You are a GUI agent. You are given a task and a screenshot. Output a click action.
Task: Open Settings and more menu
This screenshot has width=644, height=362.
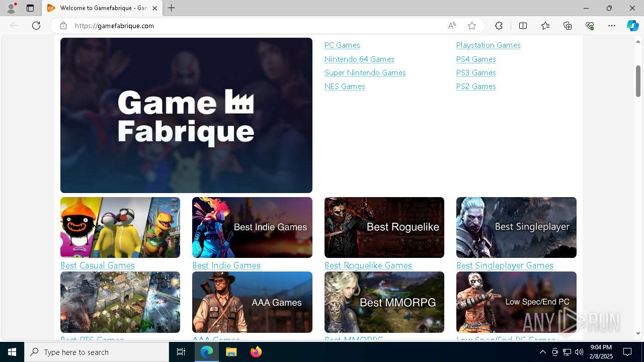(612, 26)
